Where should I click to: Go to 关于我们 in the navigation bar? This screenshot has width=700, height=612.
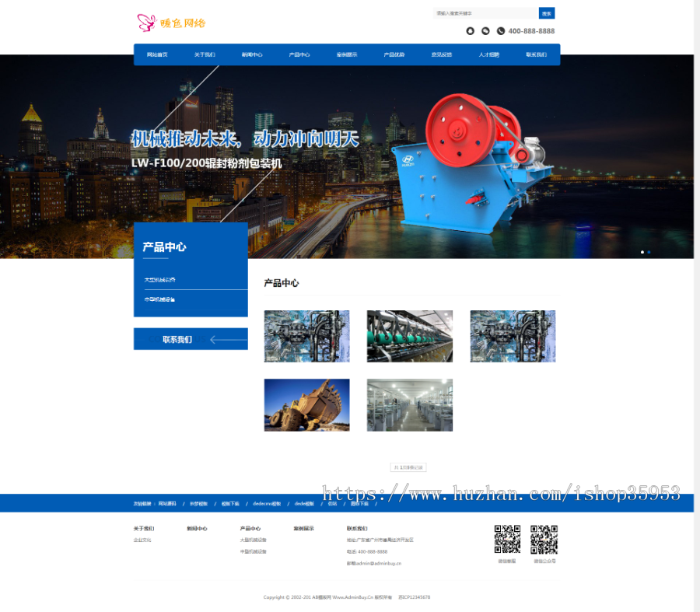pyautogui.click(x=205, y=55)
